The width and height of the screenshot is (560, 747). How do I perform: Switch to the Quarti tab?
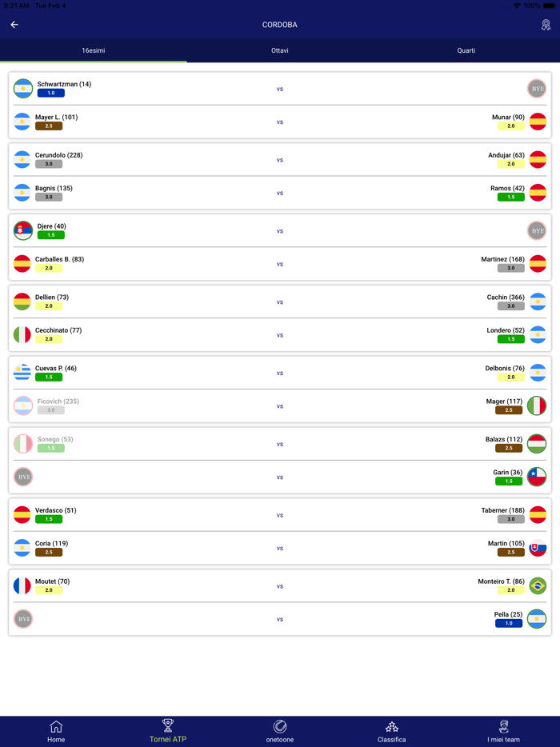(466, 50)
